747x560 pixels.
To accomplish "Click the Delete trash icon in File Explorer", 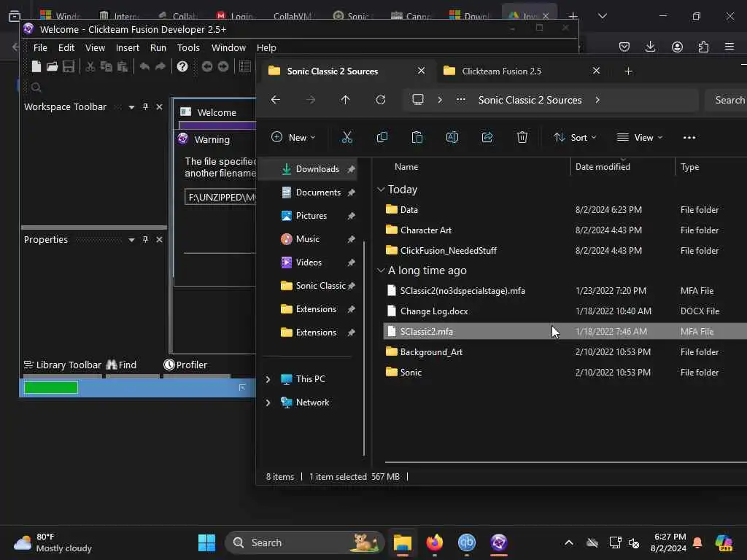I will tap(522, 138).
